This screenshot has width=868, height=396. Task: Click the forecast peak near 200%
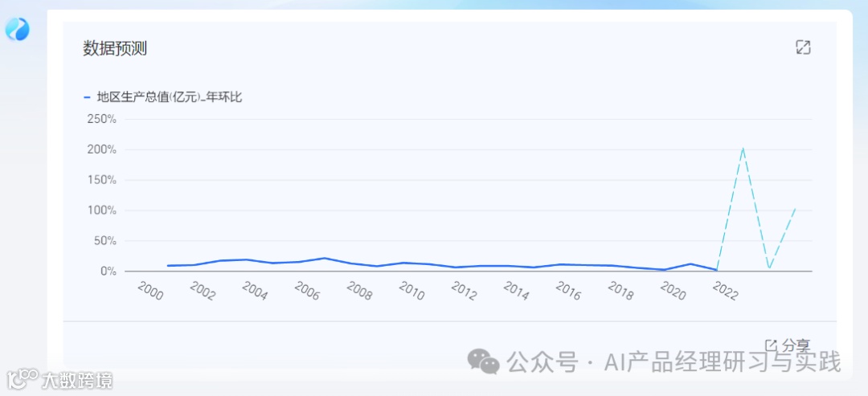tap(743, 149)
